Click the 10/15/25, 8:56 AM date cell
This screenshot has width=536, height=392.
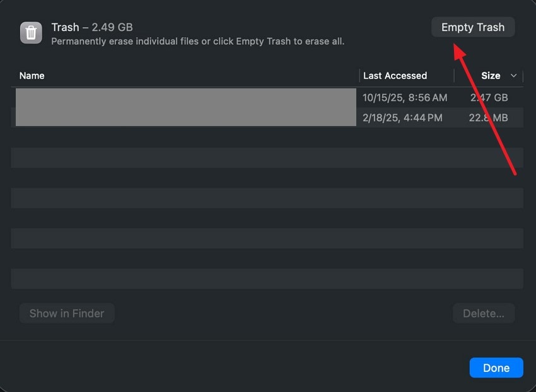[405, 98]
